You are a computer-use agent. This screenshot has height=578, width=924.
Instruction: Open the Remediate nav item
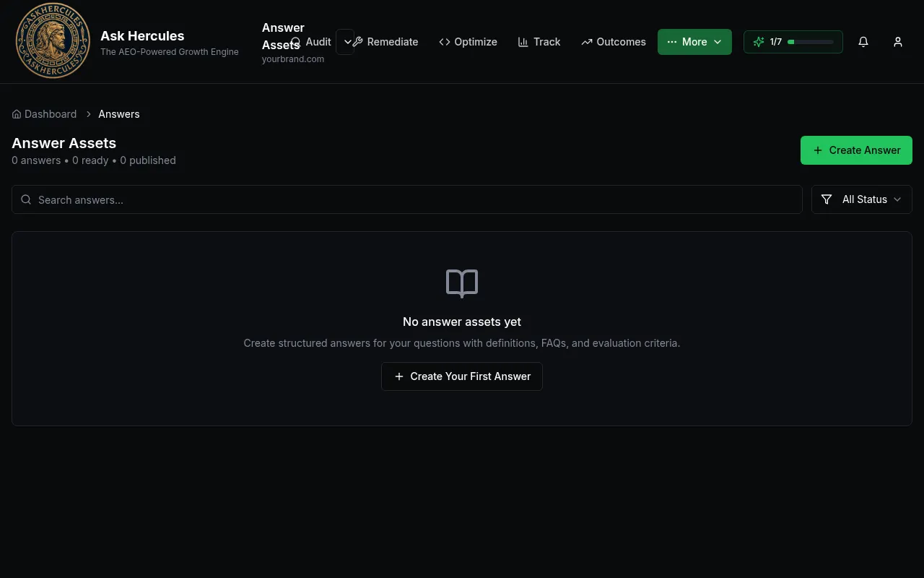385,42
